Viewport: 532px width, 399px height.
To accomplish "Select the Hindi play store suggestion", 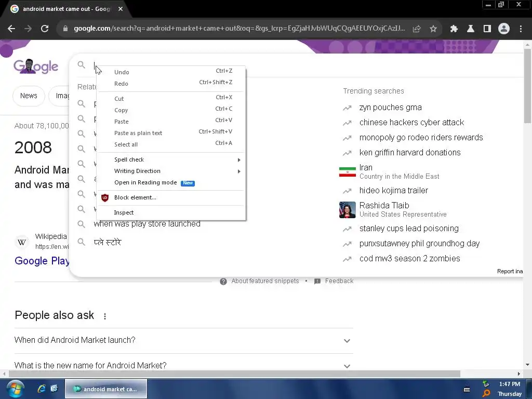I will pos(107,242).
